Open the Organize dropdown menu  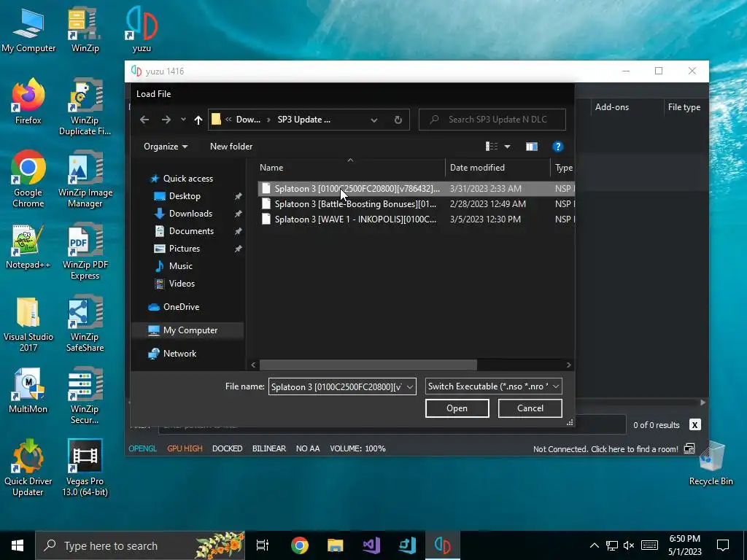[x=166, y=147]
